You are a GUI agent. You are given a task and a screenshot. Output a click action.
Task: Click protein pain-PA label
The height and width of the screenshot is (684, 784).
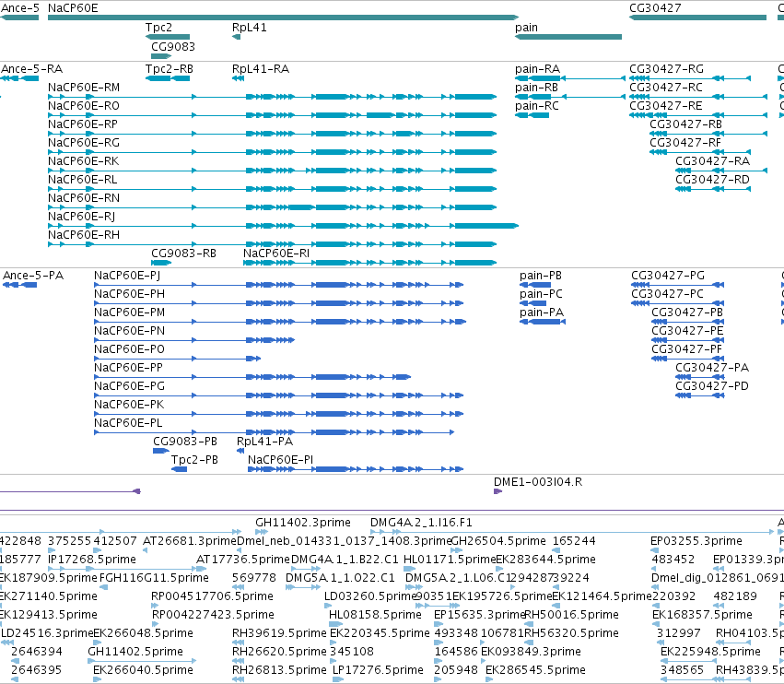coord(542,313)
